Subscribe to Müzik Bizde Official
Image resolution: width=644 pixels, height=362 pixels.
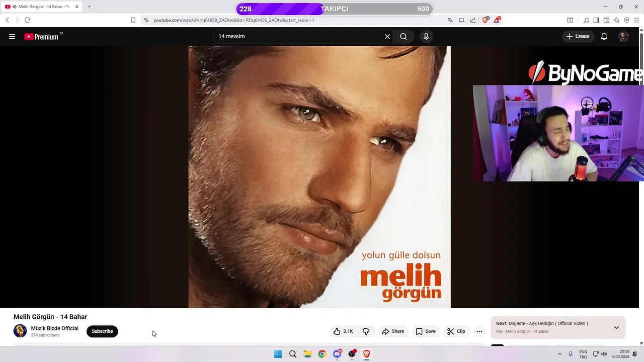(x=102, y=331)
